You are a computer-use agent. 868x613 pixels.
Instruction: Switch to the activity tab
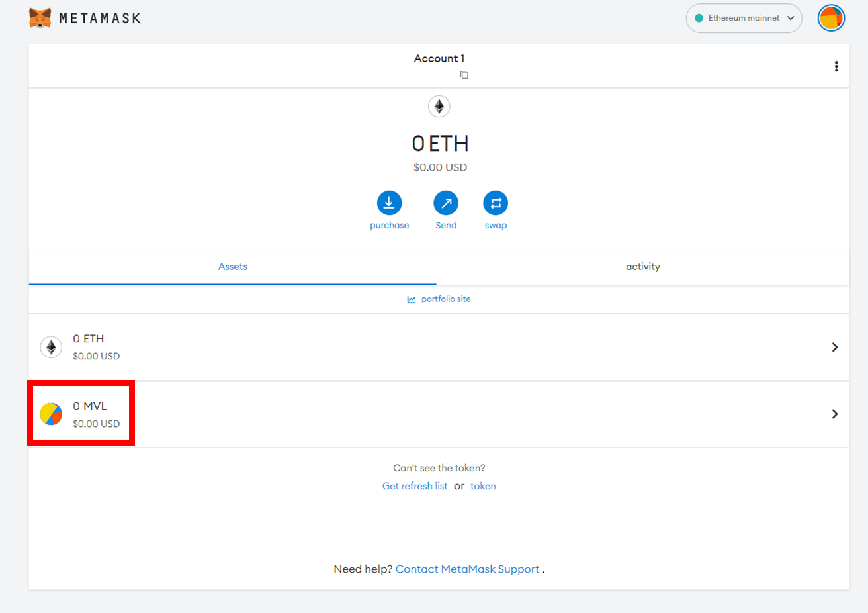[642, 267]
